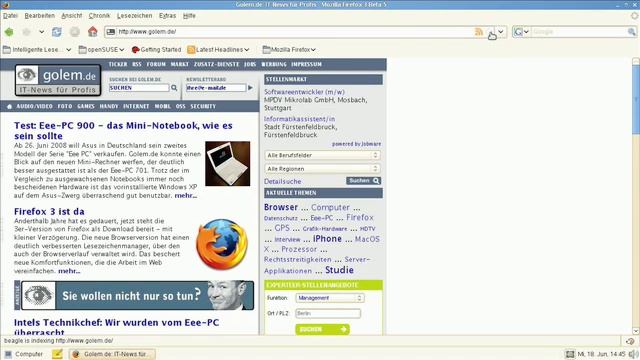Open the Chronik menu
This screenshot has width=640, height=360.
99,16
